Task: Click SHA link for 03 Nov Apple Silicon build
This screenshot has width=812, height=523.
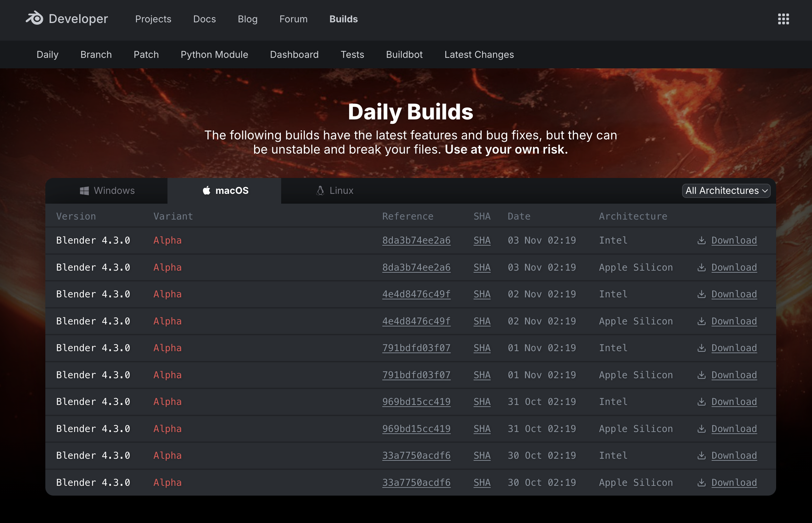Action: 482,268
